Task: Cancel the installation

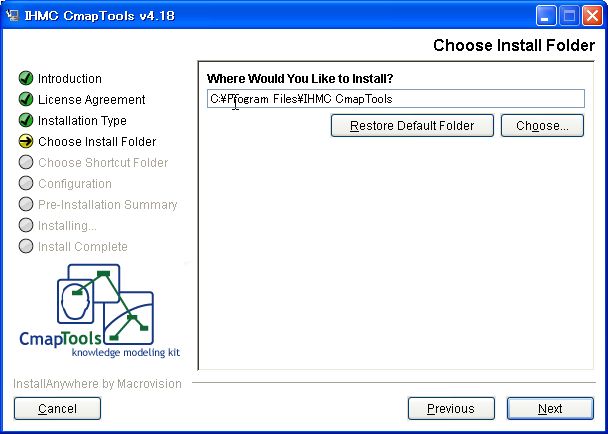Action: [x=57, y=408]
